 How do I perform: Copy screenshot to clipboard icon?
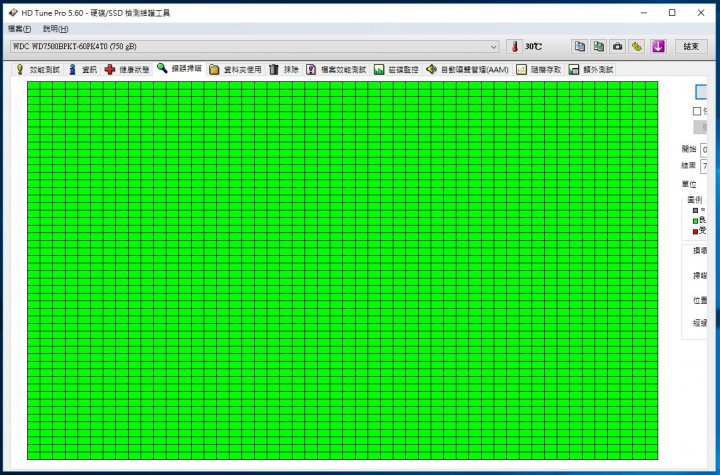[599, 46]
